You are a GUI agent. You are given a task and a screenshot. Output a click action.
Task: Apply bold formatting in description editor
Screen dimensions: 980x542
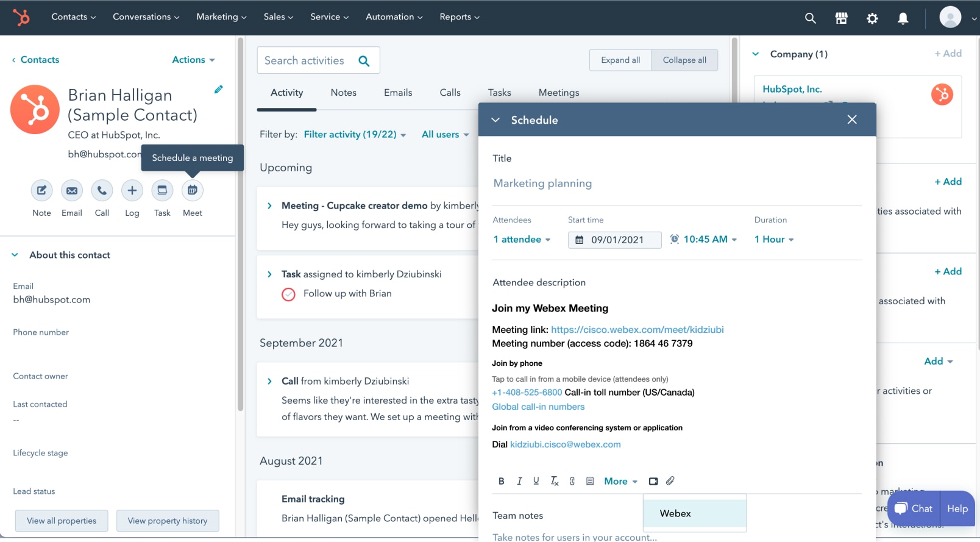502,481
